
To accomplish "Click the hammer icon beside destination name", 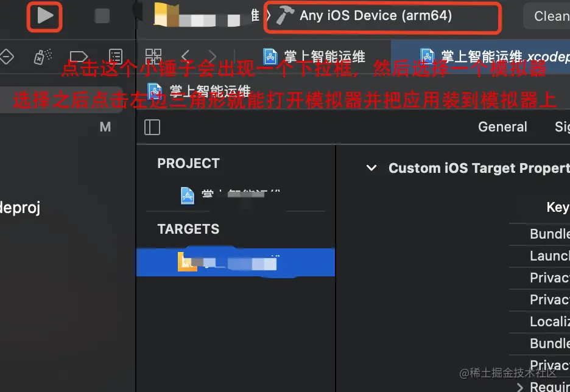I will [285, 16].
